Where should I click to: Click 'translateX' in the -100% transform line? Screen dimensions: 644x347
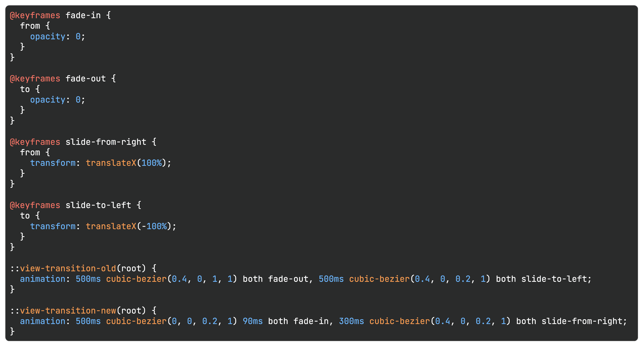click(111, 226)
